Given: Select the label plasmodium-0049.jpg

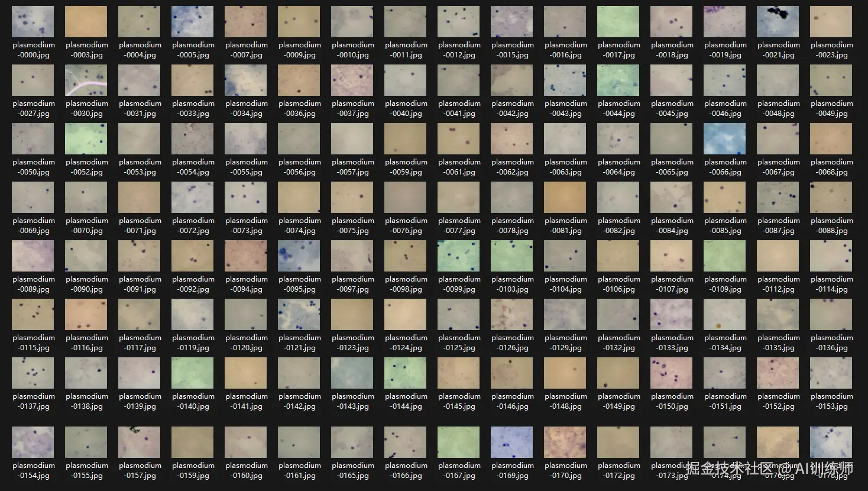Looking at the screenshot, I should pyautogui.click(x=832, y=108).
